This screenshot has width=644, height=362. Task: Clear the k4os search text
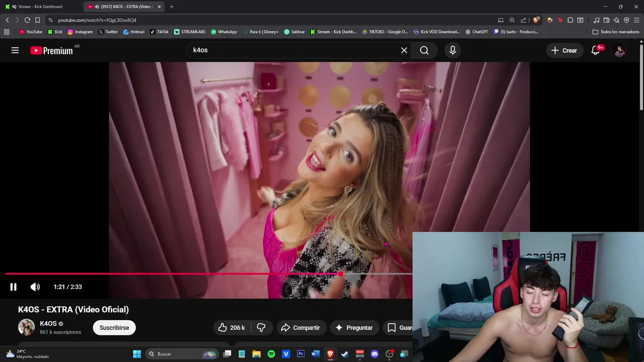pos(404,50)
